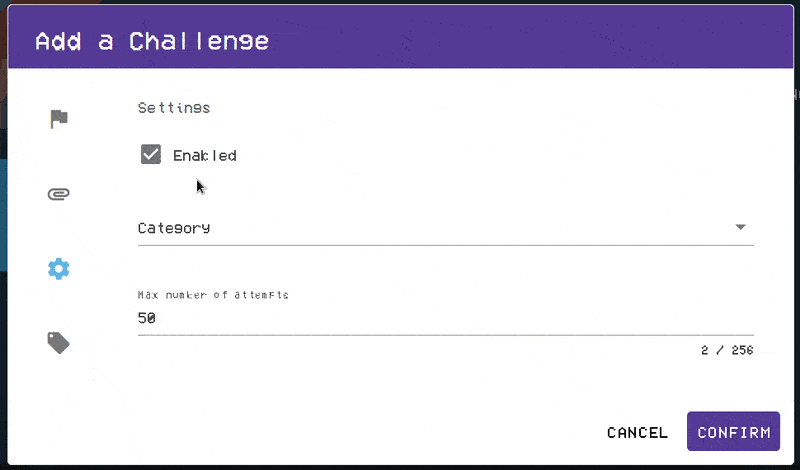
Task: Click blank area left of Cancel button
Action: coord(400,432)
